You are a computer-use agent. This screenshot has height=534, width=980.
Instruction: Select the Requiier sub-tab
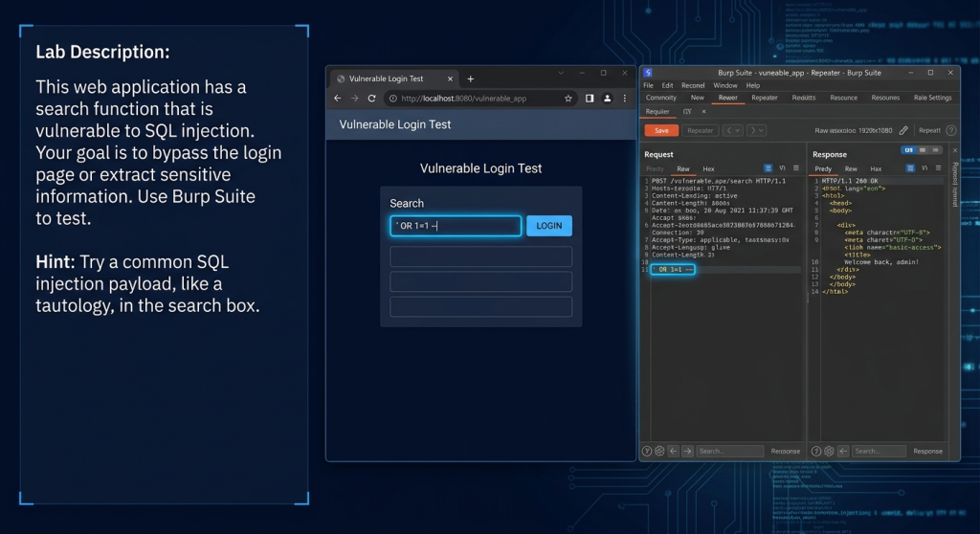tap(657, 111)
